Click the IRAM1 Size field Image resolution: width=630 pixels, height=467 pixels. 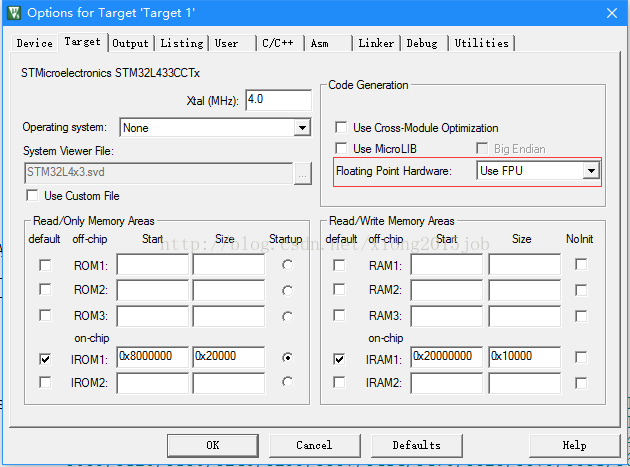[524, 357]
